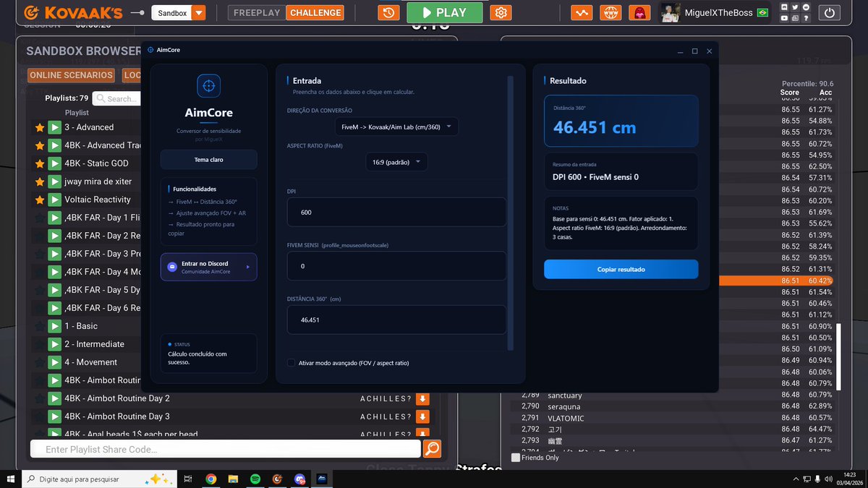This screenshot has height=488, width=868.
Task: Open the Aspect Ratio '16:9 (padrão)' dropdown
Action: 396,162
